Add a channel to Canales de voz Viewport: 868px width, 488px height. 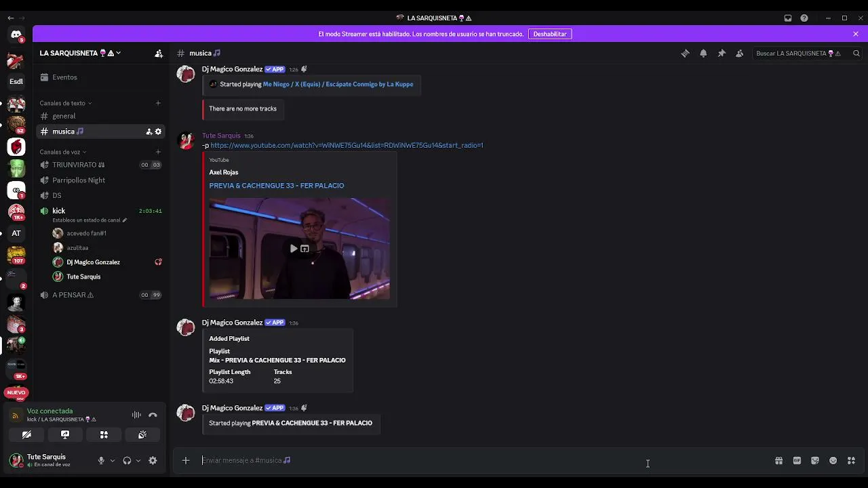pyautogui.click(x=158, y=152)
